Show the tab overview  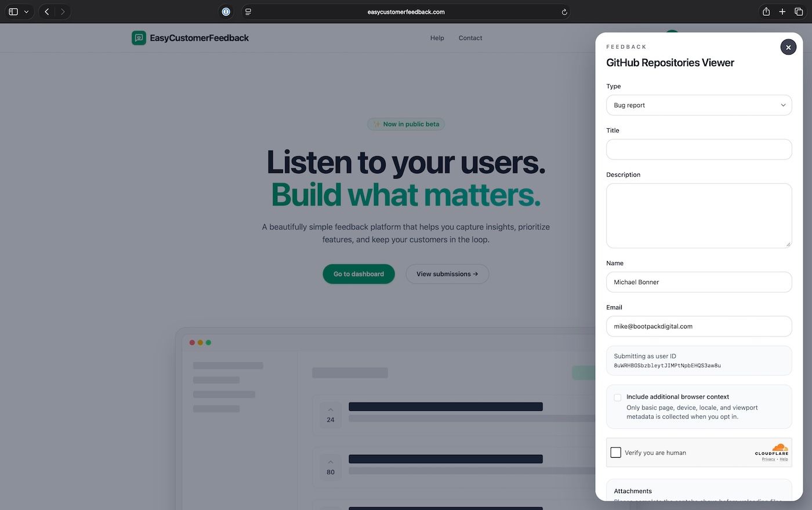pos(798,11)
